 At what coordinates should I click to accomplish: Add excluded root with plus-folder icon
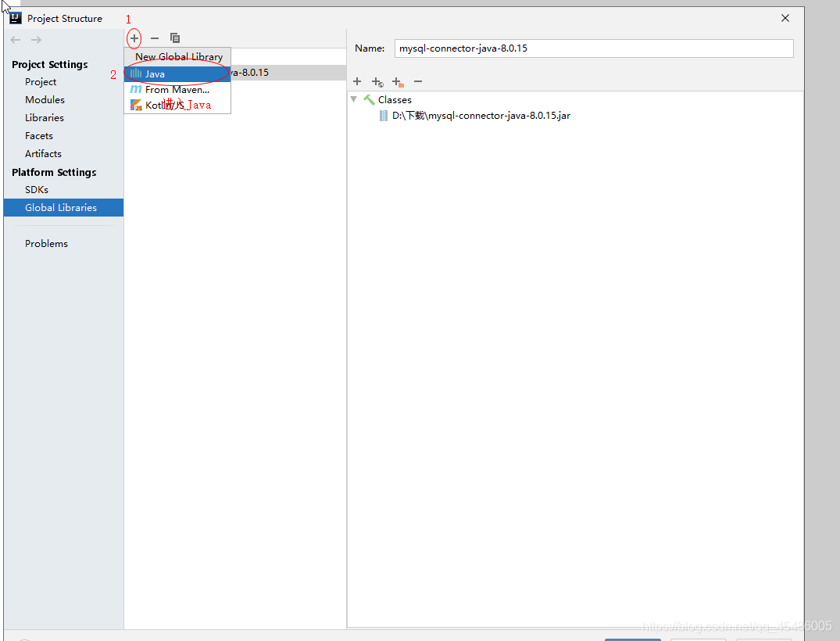398,82
